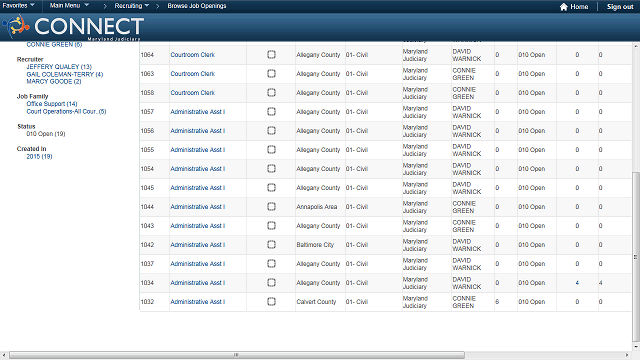This screenshot has height=360, width=640.
Task: Click Calvert County location in row 1032
Action: (316, 302)
